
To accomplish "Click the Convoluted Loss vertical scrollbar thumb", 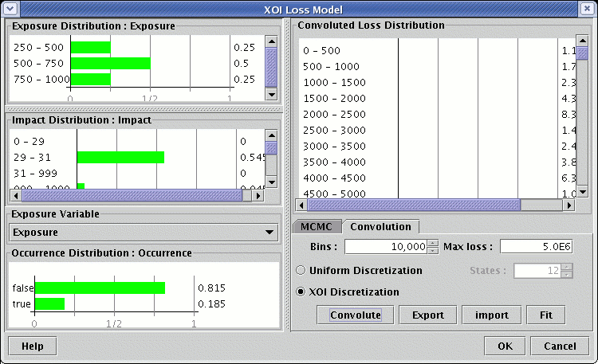I will click(582, 53).
